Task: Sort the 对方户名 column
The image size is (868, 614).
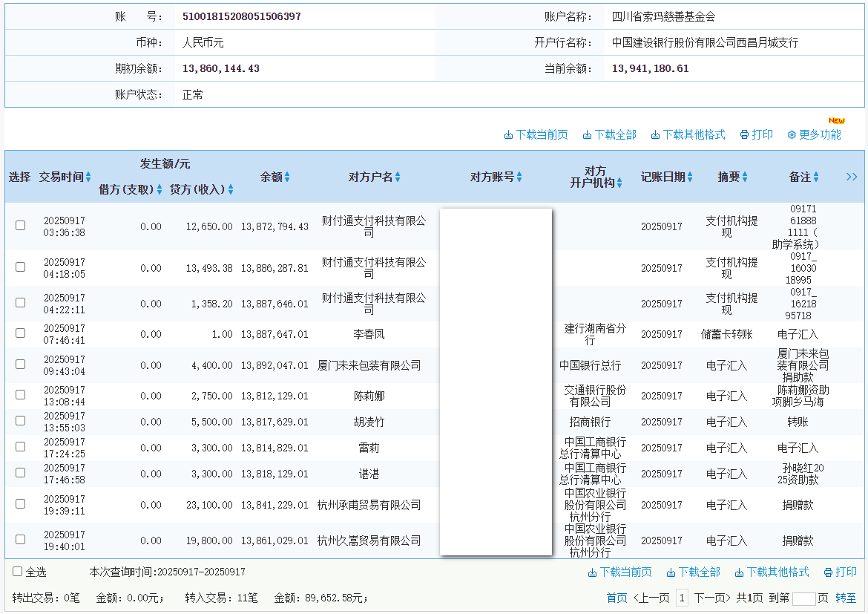Action: (x=398, y=177)
